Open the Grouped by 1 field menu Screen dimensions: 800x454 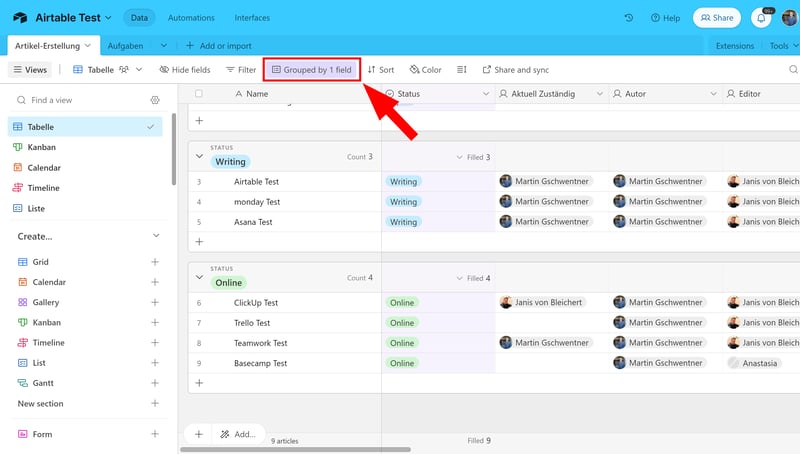click(312, 69)
